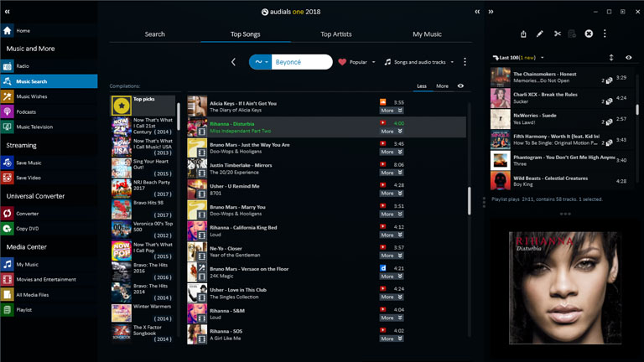Select Top picks compilation
The height and width of the screenshot is (362, 644).
[143, 106]
